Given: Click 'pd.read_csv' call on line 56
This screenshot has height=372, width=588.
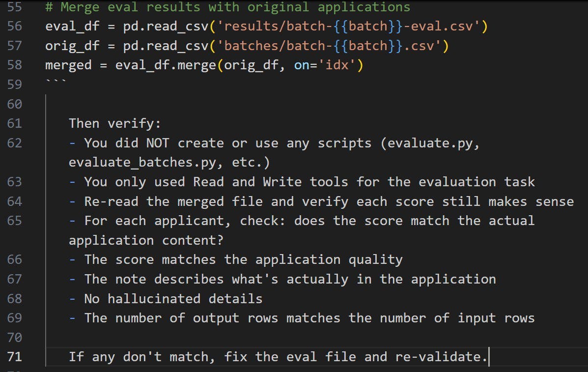Looking at the screenshot, I should pos(166,26).
